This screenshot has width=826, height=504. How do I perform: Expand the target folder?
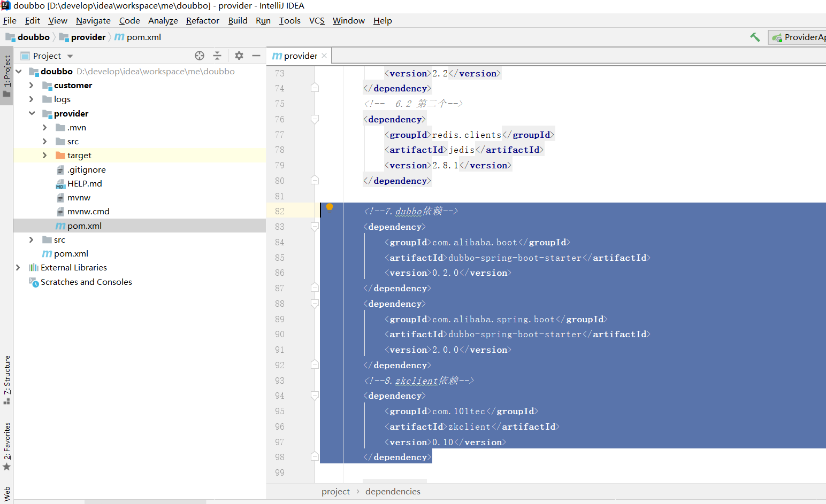pos(44,155)
